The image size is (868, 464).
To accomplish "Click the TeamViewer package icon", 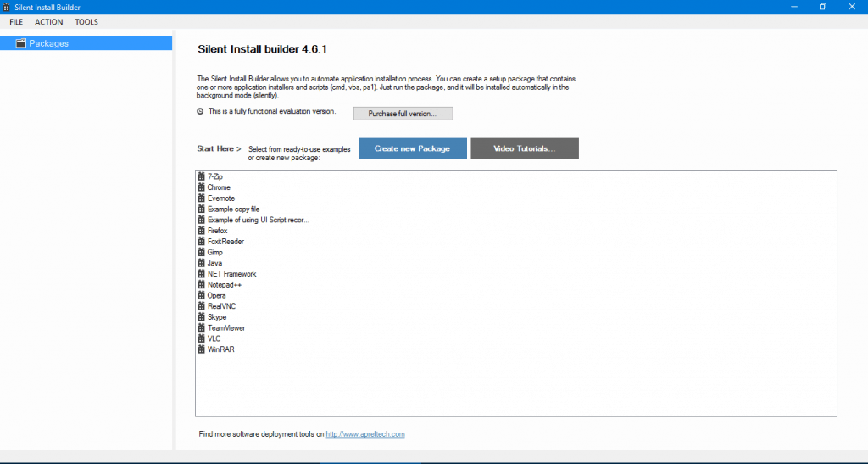I will pyautogui.click(x=202, y=327).
